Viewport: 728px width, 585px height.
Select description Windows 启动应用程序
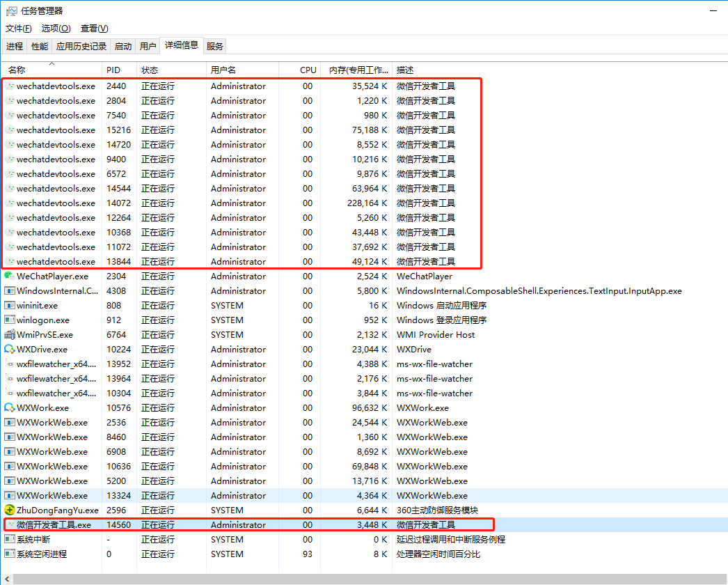tap(441, 305)
